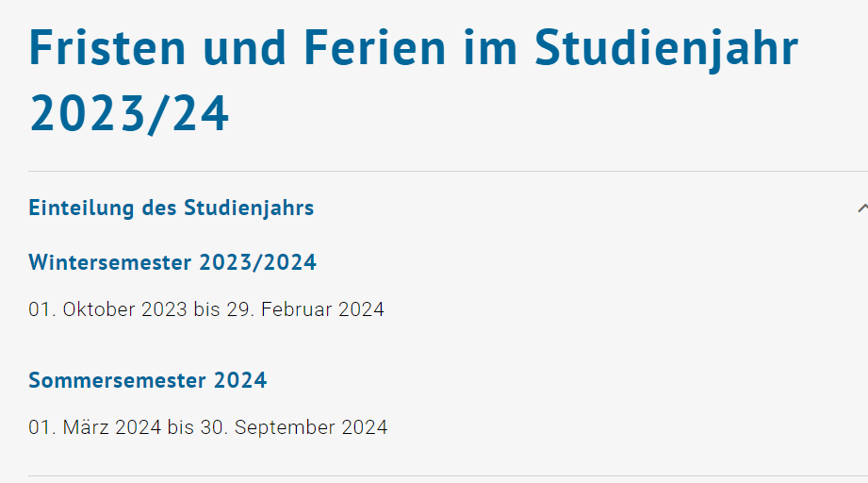Viewport: 868px width, 483px height.
Task: Toggle the "Einteilung des Studienjahrs" accordion header
Action: point(172,208)
